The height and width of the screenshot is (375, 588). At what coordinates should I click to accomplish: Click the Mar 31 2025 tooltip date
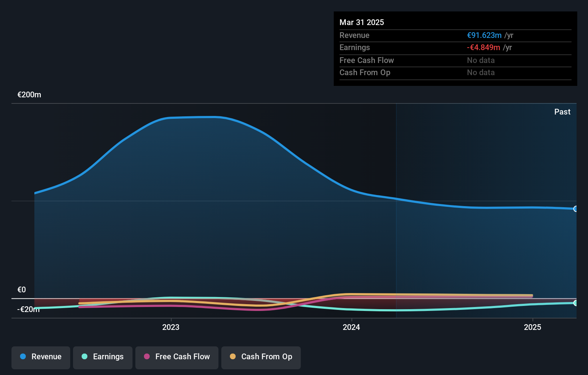coord(362,23)
